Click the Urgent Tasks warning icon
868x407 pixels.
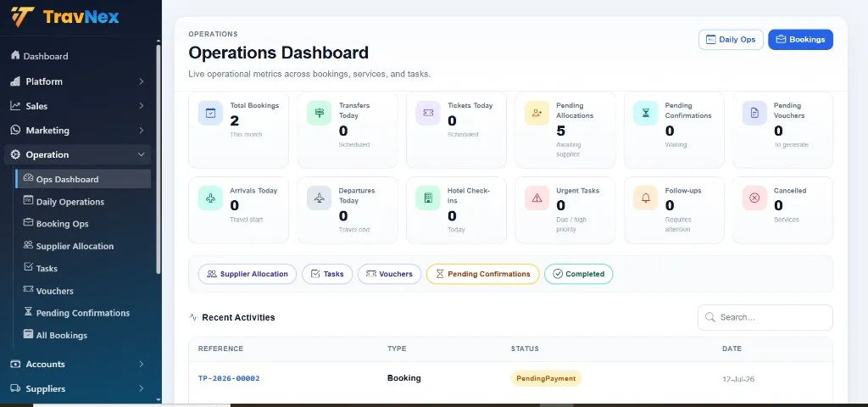(x=537, y=198)
